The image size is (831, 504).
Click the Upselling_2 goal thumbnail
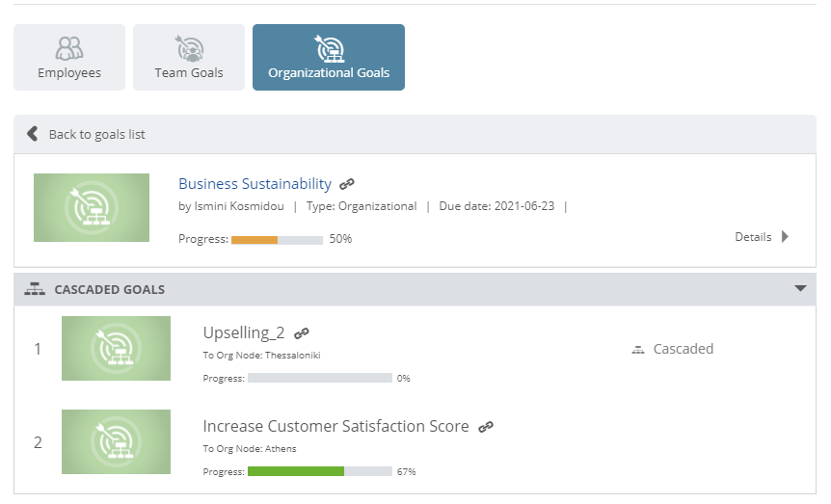pos(116,348)
